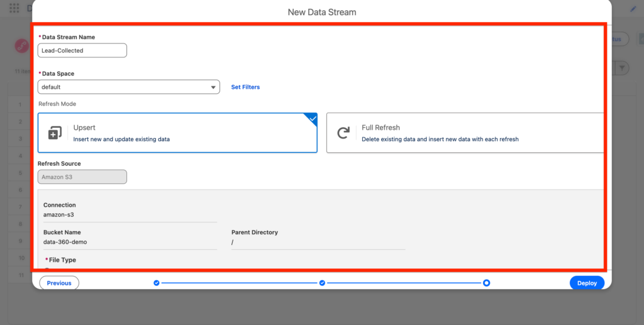Image resolution: width=644 pixels, height=325 pixels.
Task: Click the Full Refresh circular arrow icon
Action: [x=343, y=133]
